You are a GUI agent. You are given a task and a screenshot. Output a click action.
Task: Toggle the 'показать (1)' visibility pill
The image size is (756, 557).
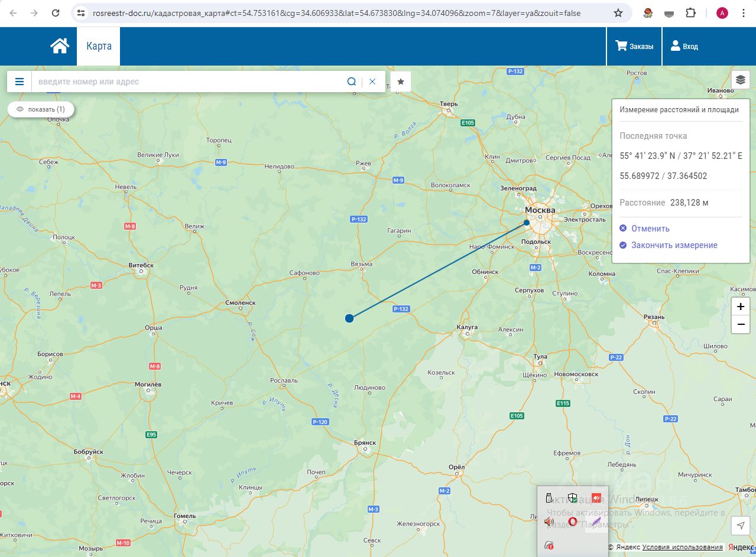click(x=41, y=109)
